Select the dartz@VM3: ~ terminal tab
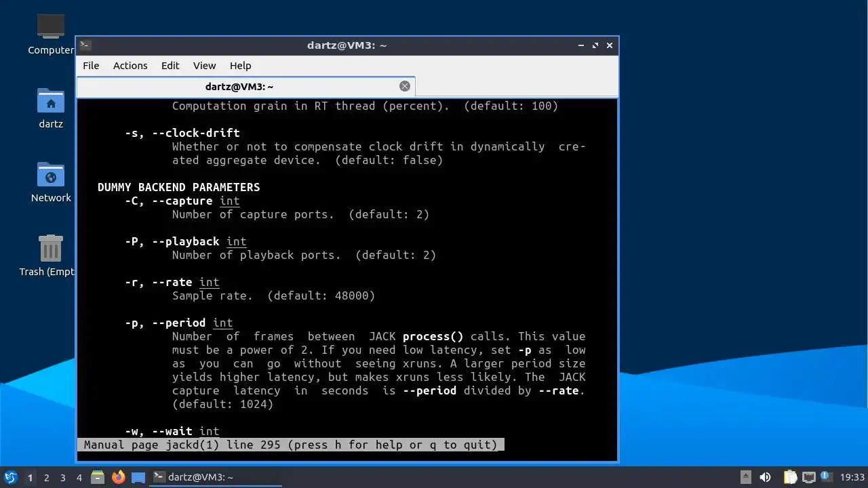 point(245,87)
